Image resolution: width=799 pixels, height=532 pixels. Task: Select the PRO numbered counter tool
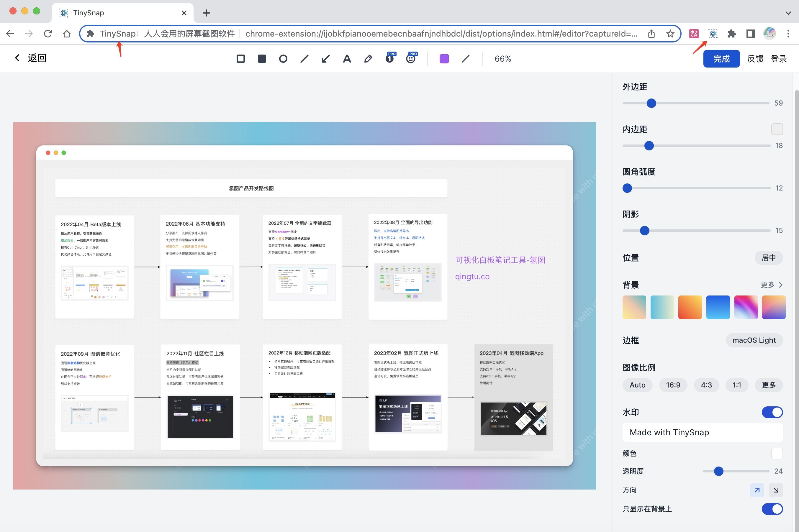click(390, 58)
